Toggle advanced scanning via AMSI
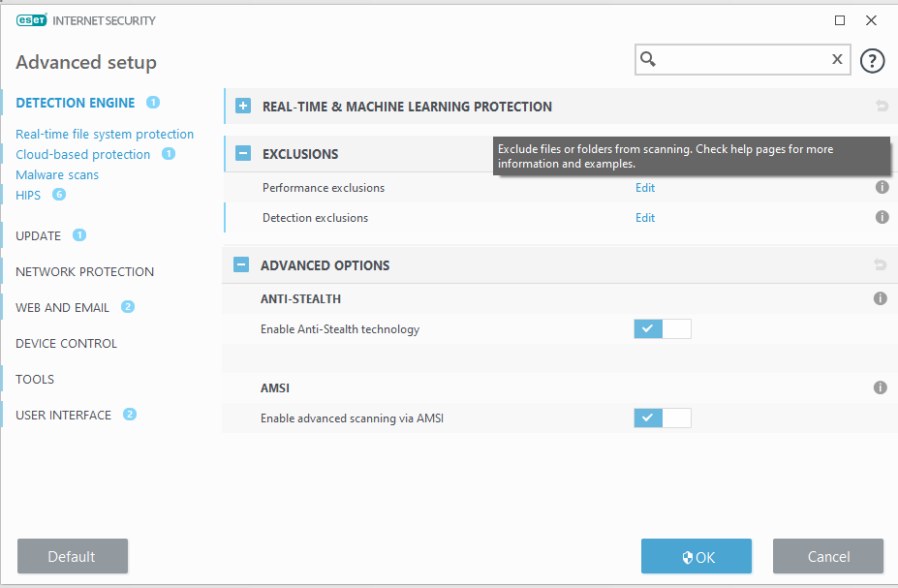The width and height of the screenshot is (898, 588). point(663,418)
